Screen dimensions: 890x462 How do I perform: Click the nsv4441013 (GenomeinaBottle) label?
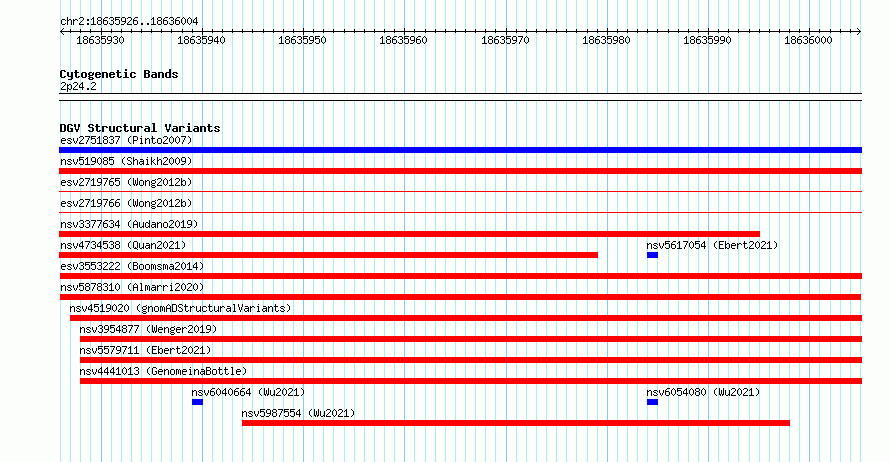[x=163, y=371]
